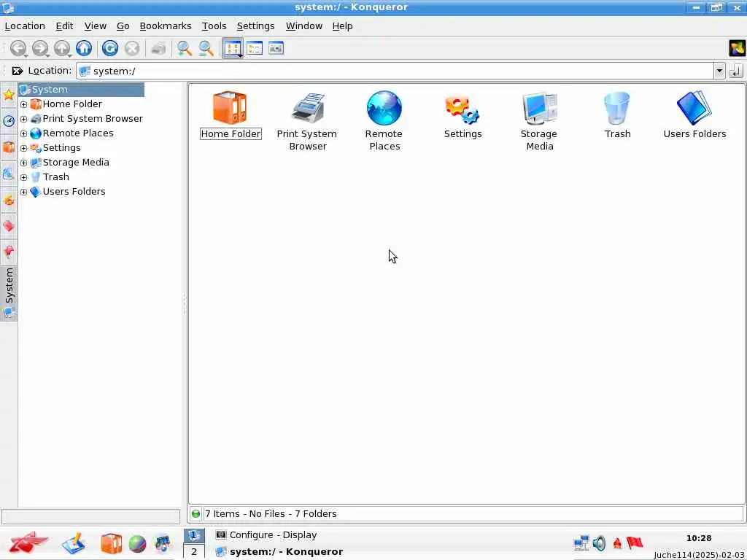The width and height of the screenshot is (747, 560).
Task: Click the green status indicator in status bar
Action: [196, 514]
